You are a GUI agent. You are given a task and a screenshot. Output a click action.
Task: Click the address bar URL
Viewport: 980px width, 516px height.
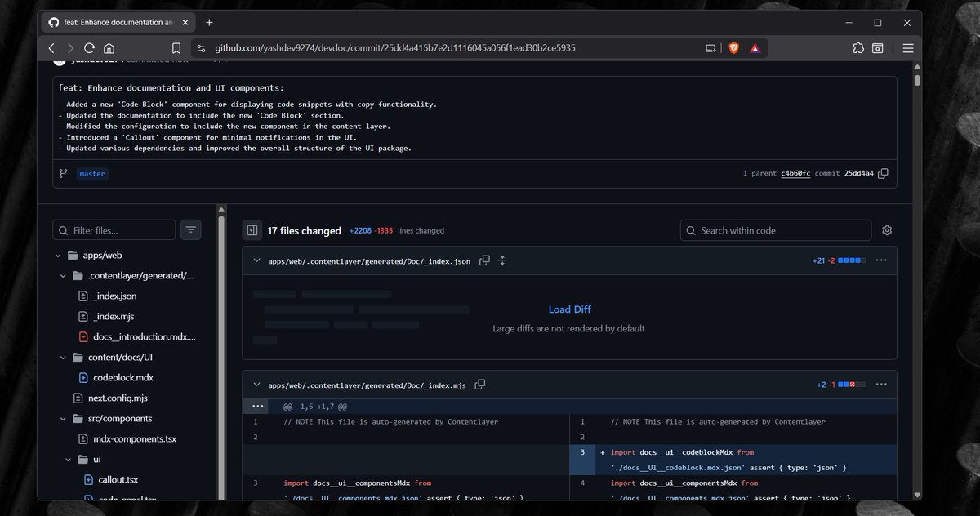tap(395, 48)
